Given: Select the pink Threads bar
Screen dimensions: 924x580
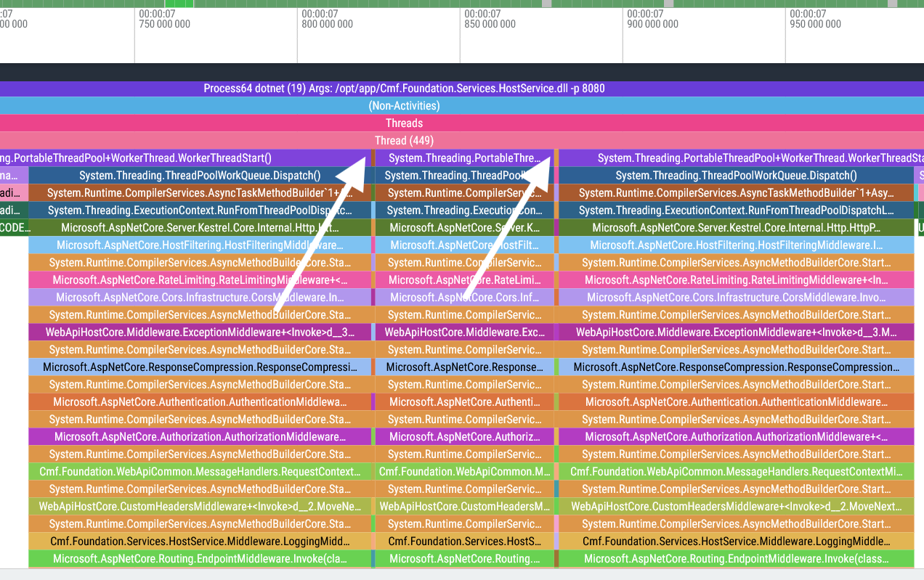Looking at the screenshot, I should (x=404, y=123).
